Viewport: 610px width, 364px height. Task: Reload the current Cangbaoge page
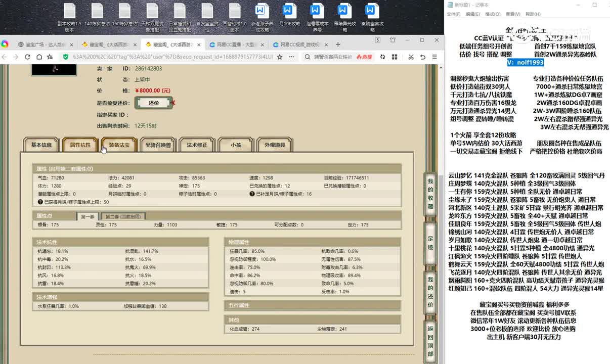coord(28,57)
